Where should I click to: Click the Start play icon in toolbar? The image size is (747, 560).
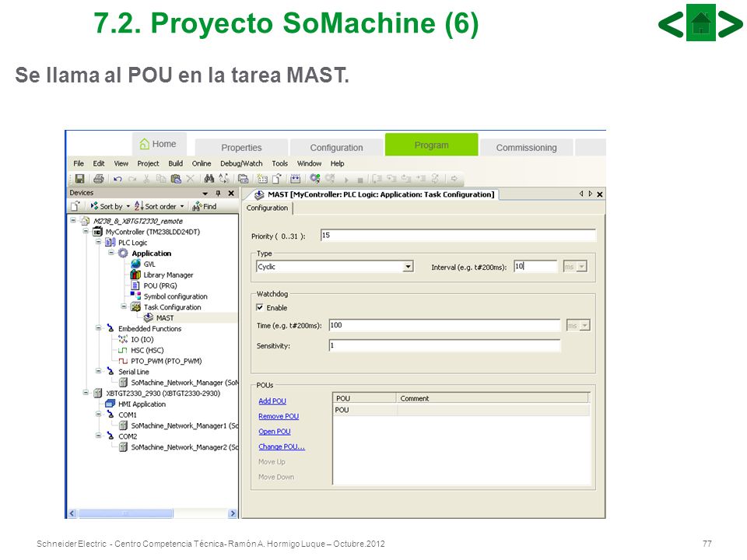click(x=346, y=180)
